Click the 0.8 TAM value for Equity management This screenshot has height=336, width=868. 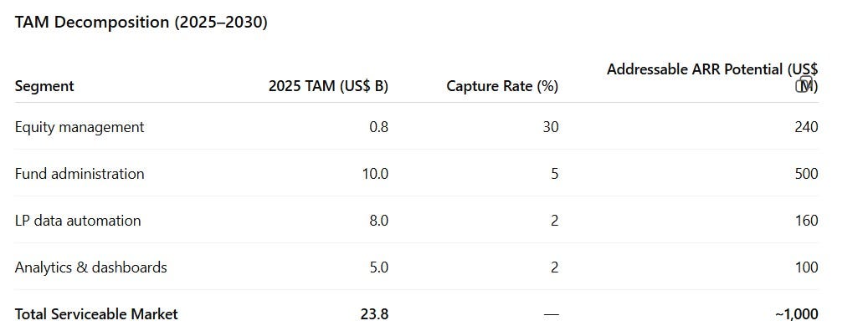click(x=378, y=127)
